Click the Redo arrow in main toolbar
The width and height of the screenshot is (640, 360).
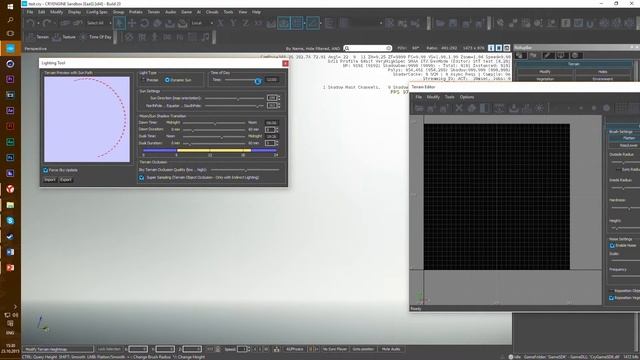[x=46, y=23]
